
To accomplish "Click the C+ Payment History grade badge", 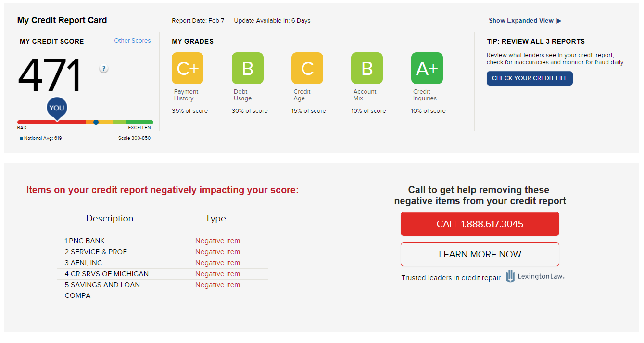I will pos(187,68).
